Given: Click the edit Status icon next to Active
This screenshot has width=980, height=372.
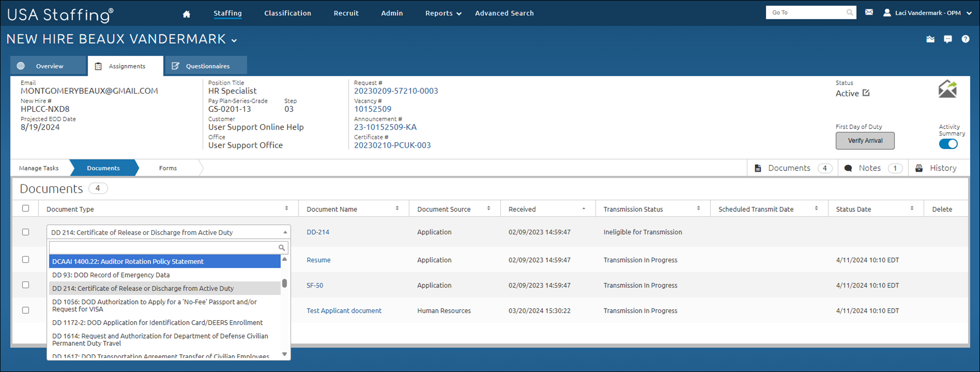Looking at the screenshot, I should click(x=866, y=93).
